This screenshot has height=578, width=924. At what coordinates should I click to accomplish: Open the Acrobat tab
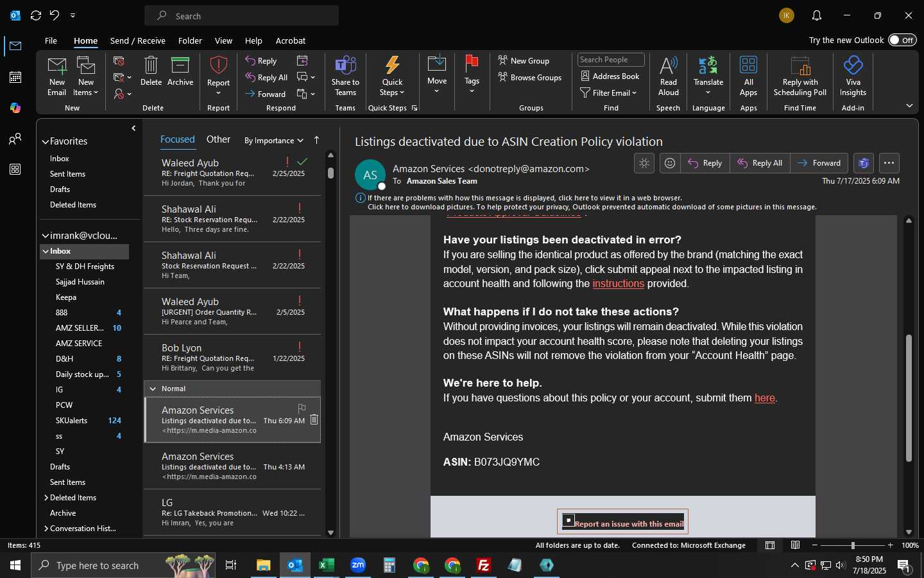click(291, 40)
